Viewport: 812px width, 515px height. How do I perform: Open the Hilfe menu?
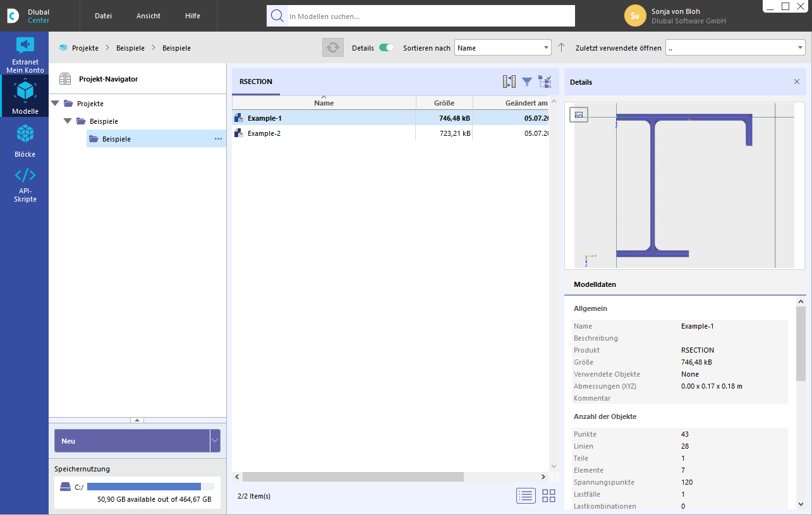click(x=193, y=16)
